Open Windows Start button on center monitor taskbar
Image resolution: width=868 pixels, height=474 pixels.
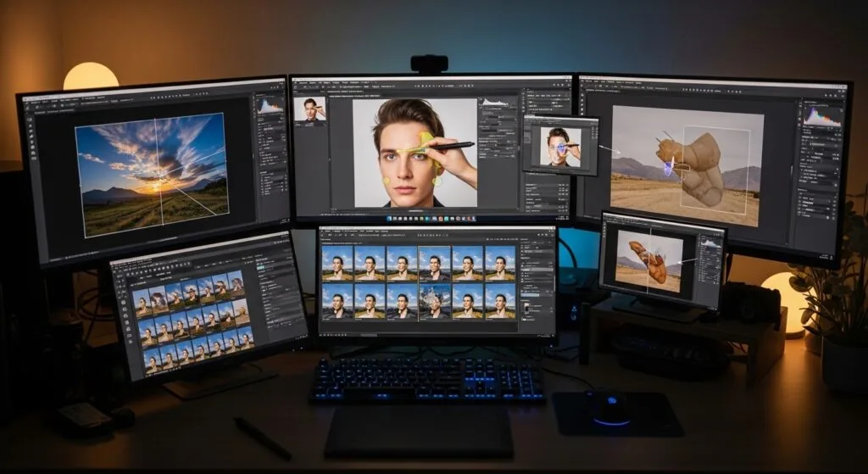click(390, 219)
